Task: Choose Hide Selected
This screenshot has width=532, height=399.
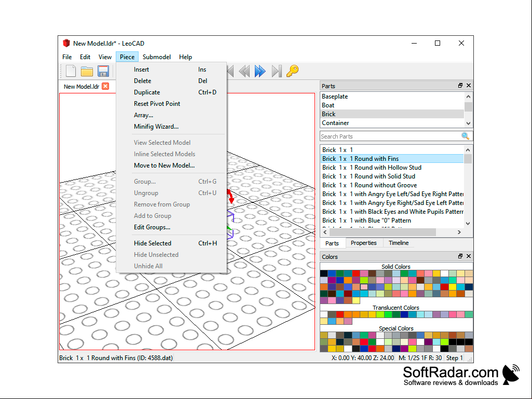Action: (x=171, y=243)
